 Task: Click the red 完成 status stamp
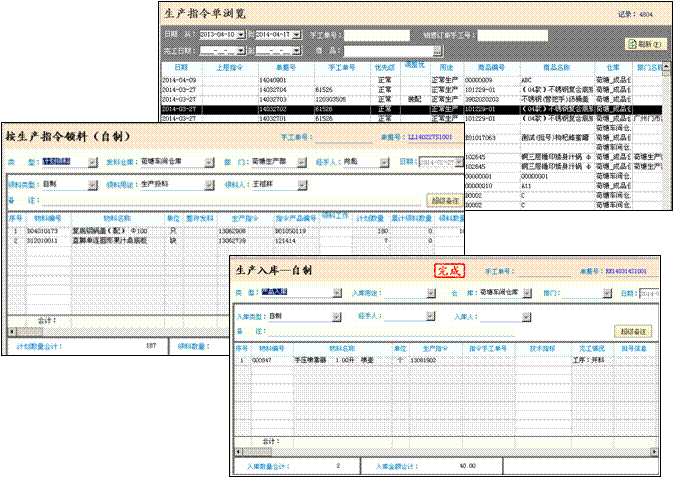click(448, 270)
